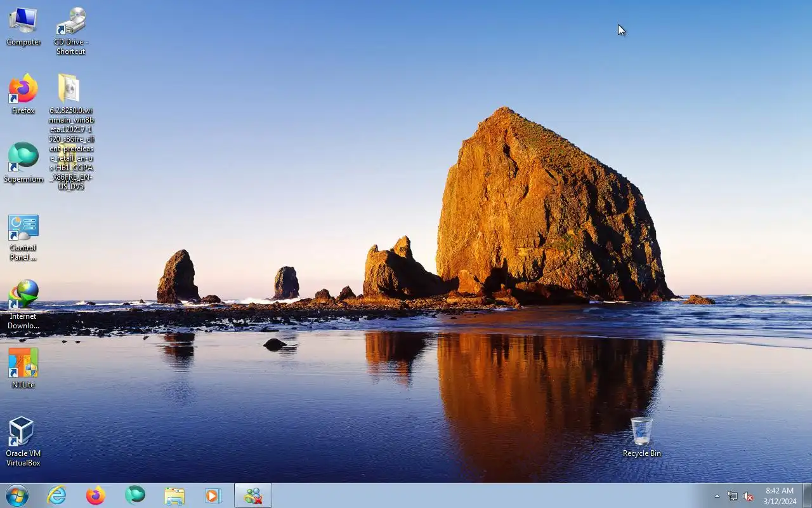Open Windows Explorer from the taskbar
The height and width of the screenshot is (508, 812).
point(174,495)
